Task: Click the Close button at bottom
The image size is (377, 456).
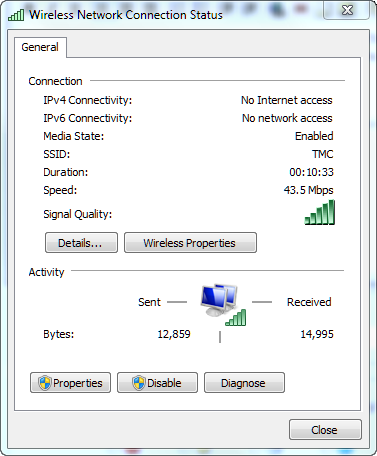Action: coord(325,430)
